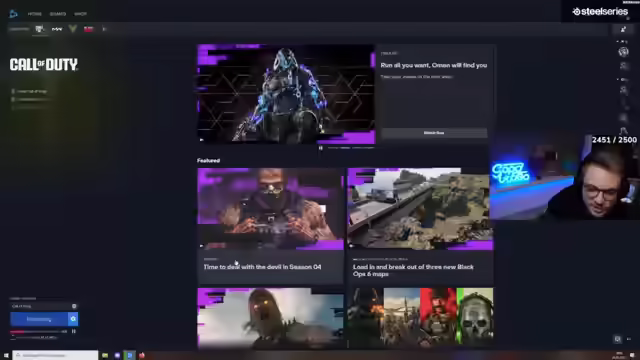The image size is (640, 360).
Task: Select the red game favorites icon
Action: click(89, 29)
